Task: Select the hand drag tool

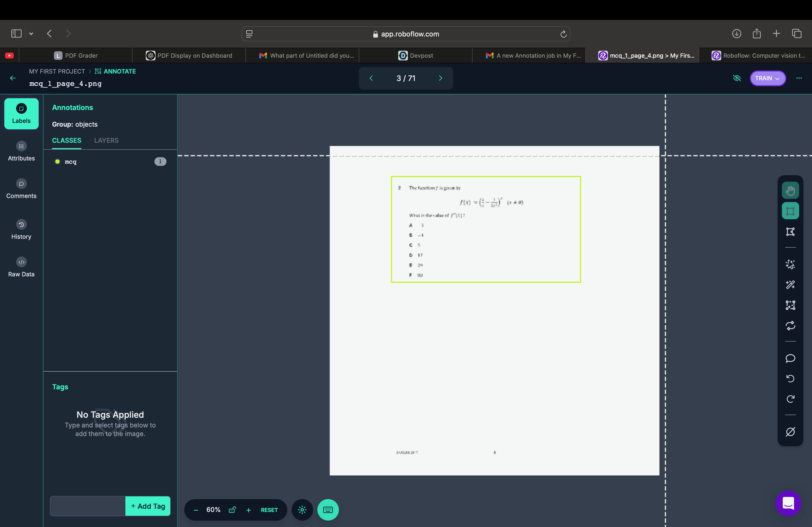Action: point(790,191)
